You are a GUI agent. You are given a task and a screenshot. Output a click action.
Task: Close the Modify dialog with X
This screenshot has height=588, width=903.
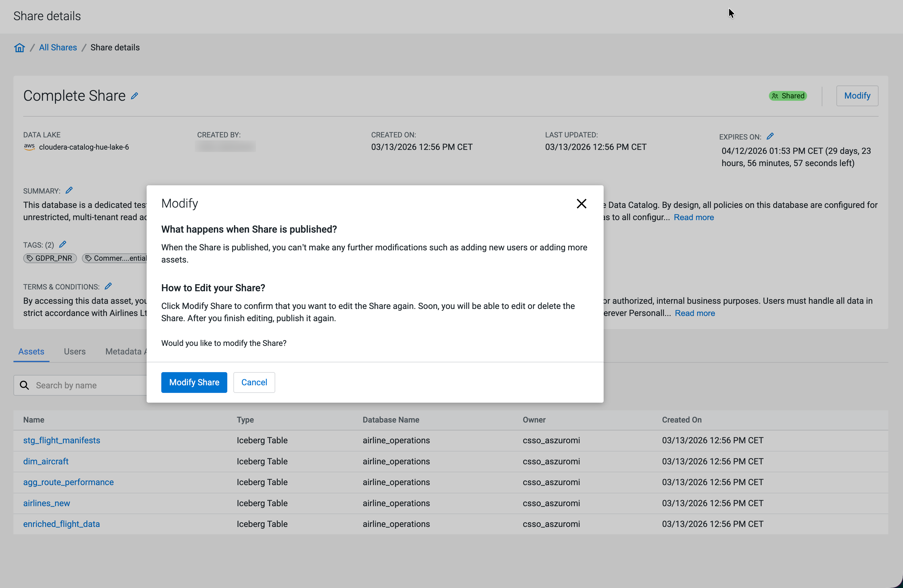tap(581, 204)
